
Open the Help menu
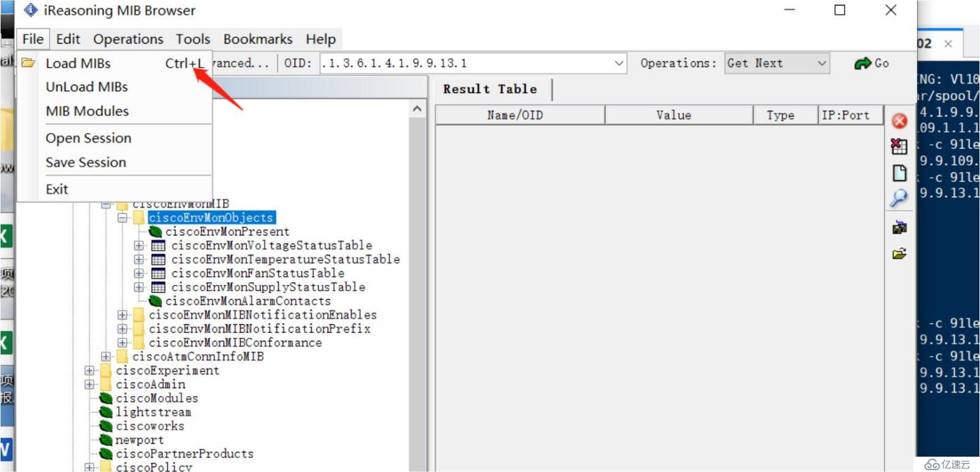click(x=321, y=39)
